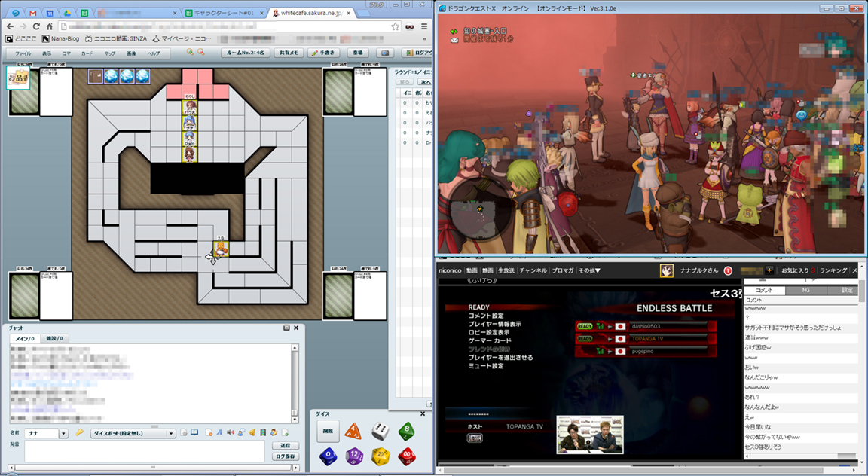Viewport: 868px width, 476px height.
Task: Click the magnifier zoom-in icon on the map toolbar
Action: [190, 52]
